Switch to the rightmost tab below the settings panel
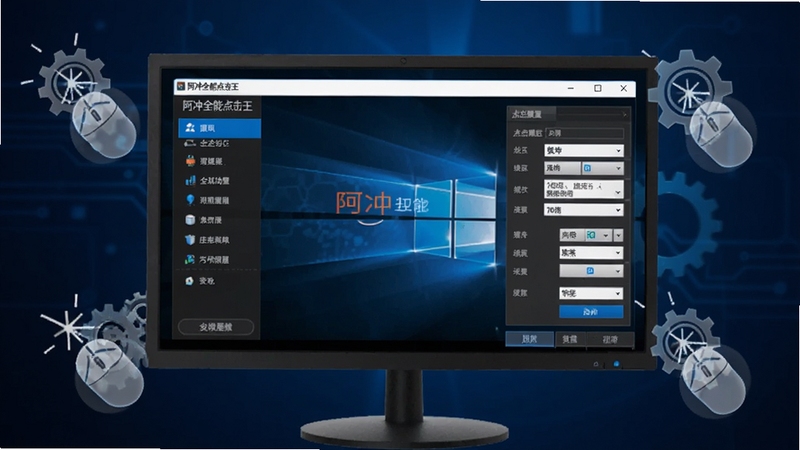The image size is (800, 450). point(610,339)
